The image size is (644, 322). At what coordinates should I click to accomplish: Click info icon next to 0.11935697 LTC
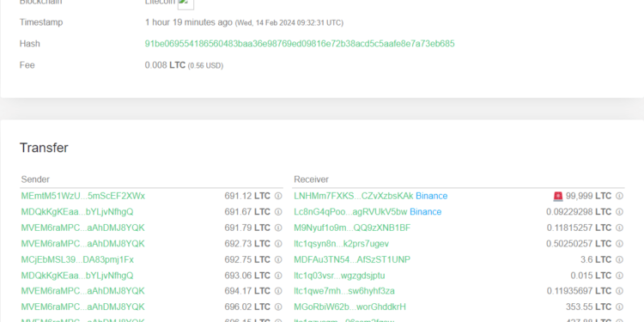pos(619,291)
